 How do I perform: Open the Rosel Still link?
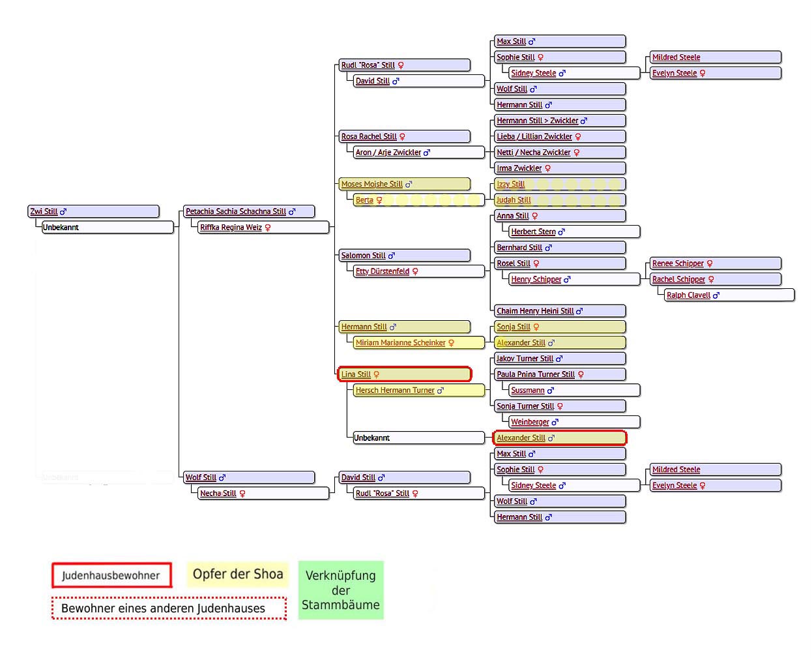[x=514, y=263]
